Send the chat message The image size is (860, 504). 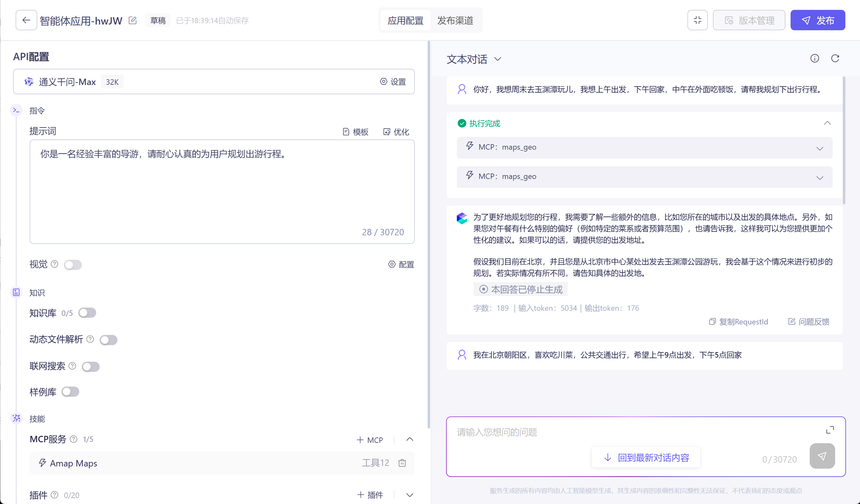pyautogui.click(x=822, y=456)
